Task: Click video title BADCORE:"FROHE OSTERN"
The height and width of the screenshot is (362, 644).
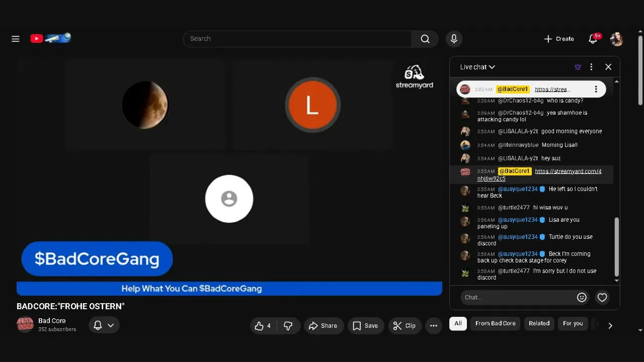Action: (x=70, y=306)
